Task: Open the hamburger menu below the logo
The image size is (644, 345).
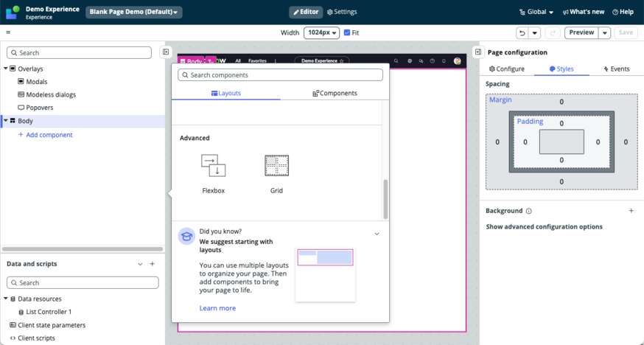Action: [8, 32]
